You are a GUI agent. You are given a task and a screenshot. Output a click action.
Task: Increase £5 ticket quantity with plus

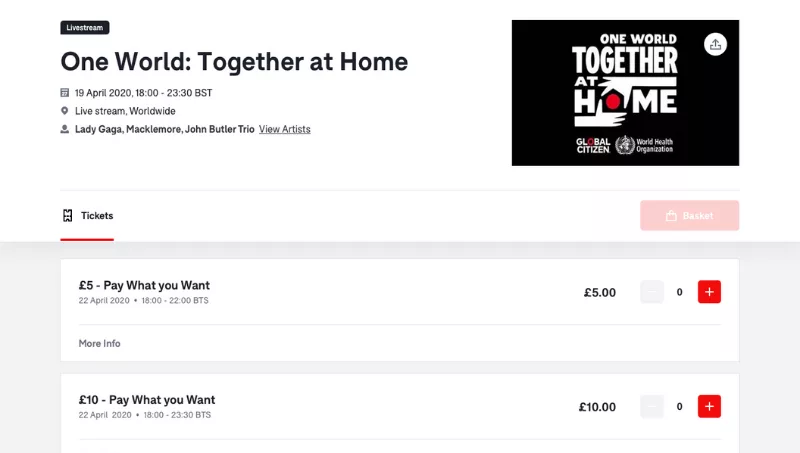(709, 292)
